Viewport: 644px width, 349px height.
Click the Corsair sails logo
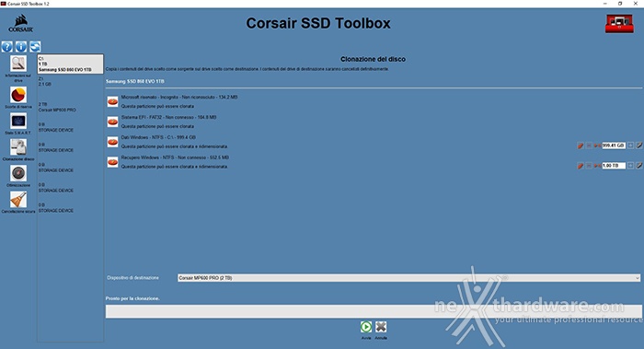point(21,24)
